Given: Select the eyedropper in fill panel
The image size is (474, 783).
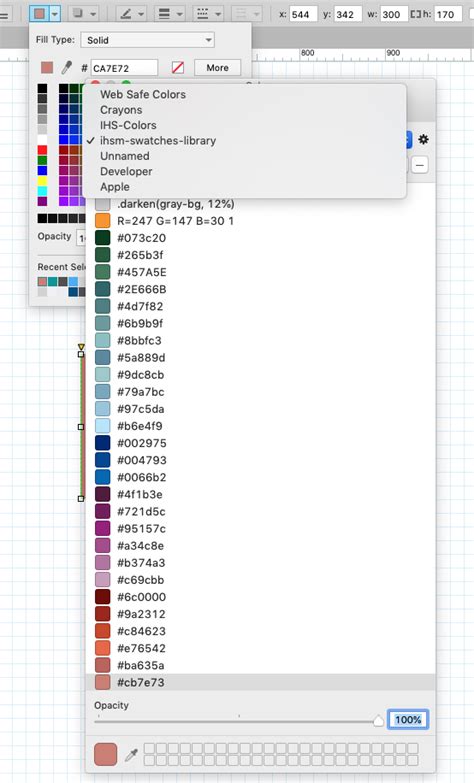Looking at the screenshot, I should coord(66,67).
